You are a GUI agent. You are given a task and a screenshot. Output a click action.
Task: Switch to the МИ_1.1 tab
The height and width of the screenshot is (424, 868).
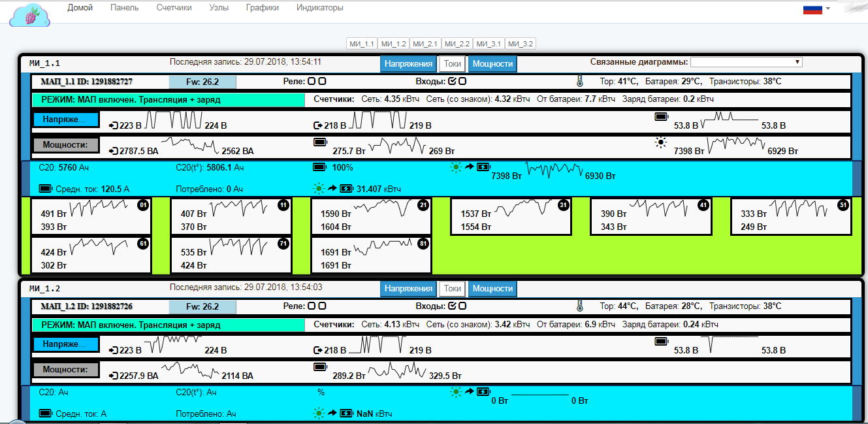361,44
